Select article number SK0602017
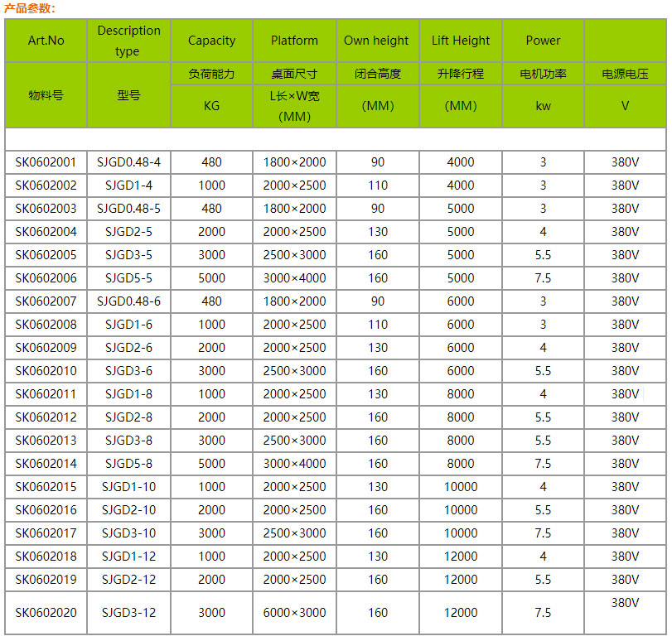 [46, 533]
